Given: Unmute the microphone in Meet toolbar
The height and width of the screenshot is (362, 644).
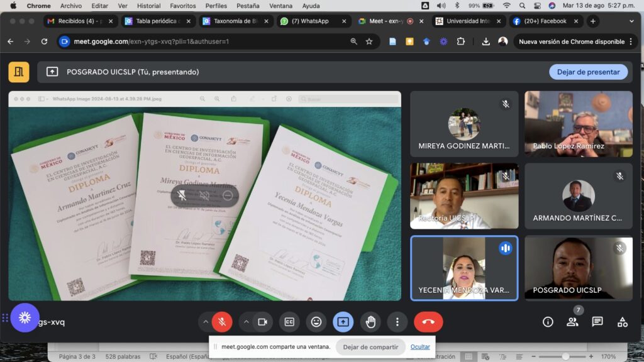Looking at the screenshot, I should pos(221,322).
